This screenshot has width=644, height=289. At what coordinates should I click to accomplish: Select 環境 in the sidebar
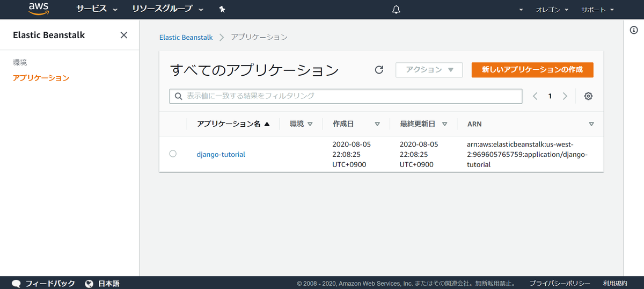point(20,62)
